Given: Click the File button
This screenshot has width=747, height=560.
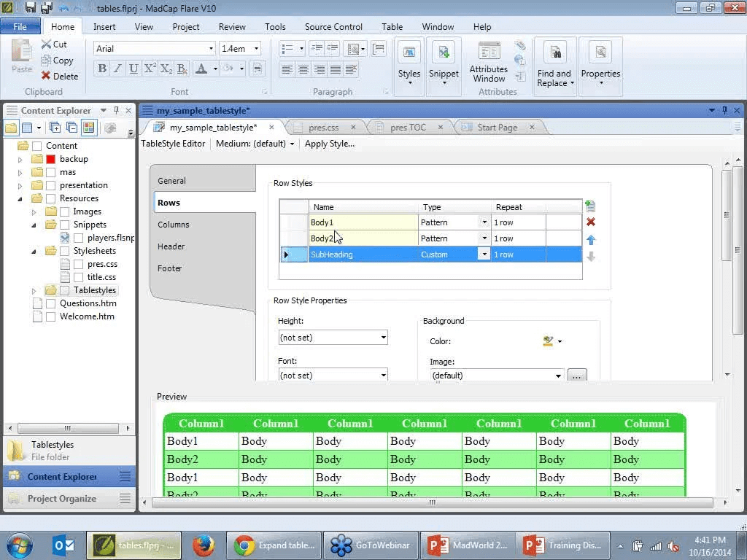Looking at the screenshot, I should (x=20, y=27).
